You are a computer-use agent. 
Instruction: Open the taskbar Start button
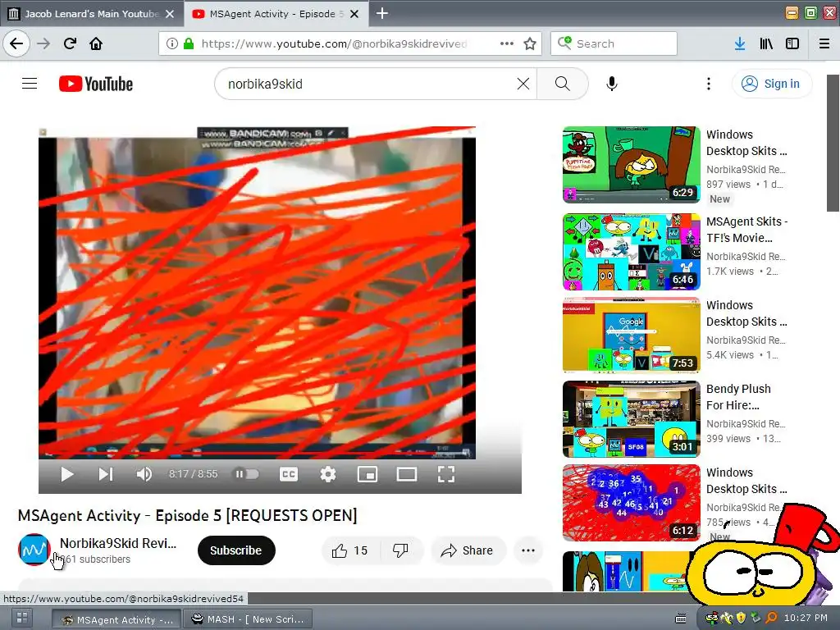22,618
